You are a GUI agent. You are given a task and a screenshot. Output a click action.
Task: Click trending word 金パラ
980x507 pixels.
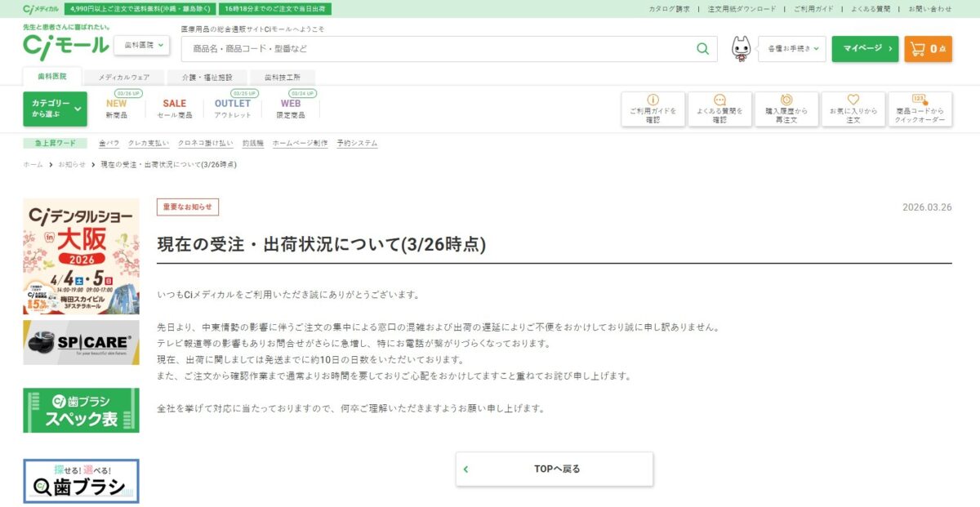point(109,143)
